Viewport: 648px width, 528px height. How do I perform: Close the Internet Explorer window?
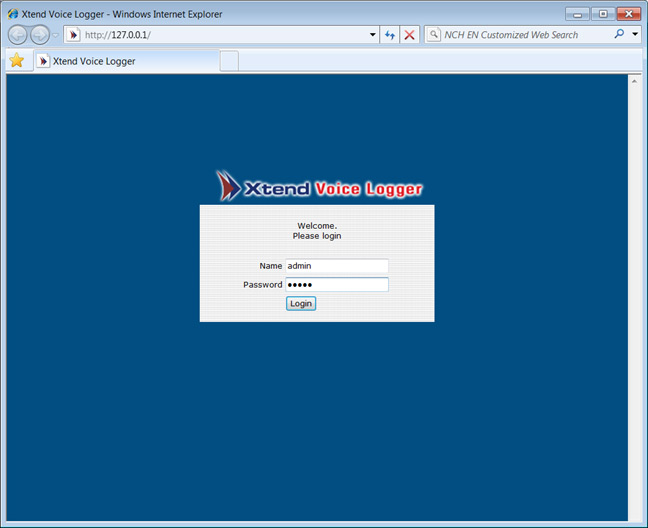(x=629, y=14)
